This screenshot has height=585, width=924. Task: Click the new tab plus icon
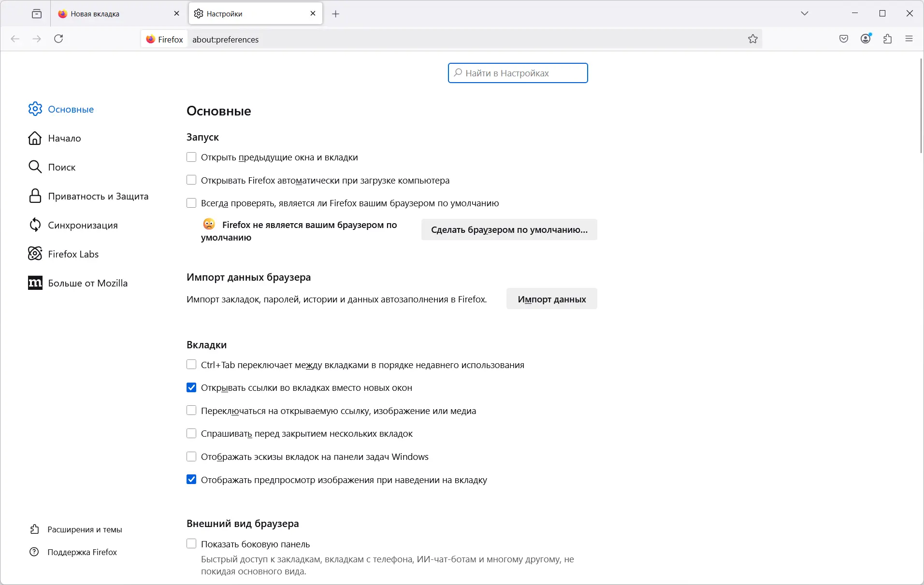tap(336, 14)
